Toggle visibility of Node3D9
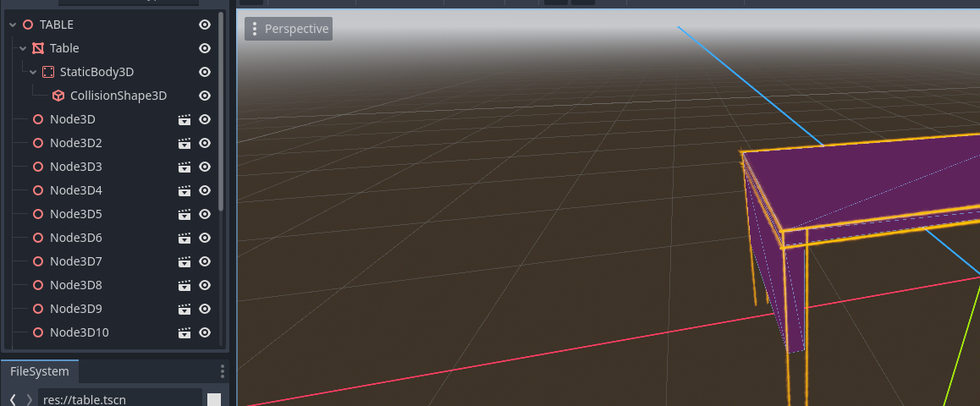The image size is (980, 406). 204,310
